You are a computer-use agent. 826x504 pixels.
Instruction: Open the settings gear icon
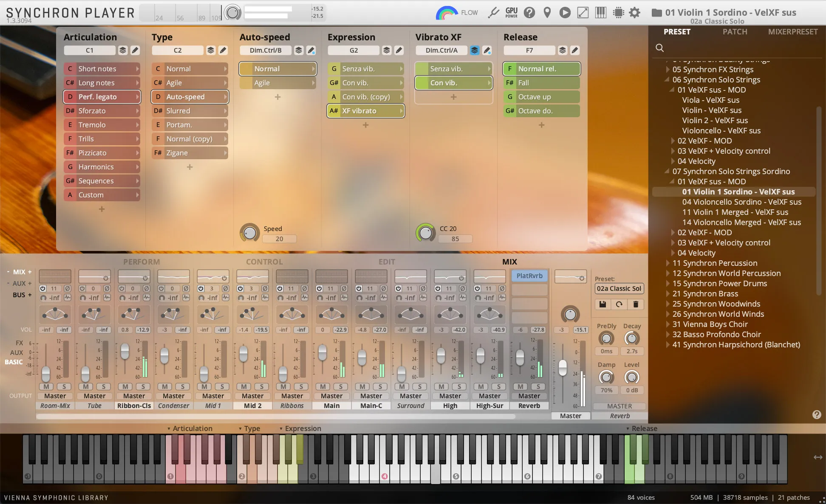[x=635, y=13]
